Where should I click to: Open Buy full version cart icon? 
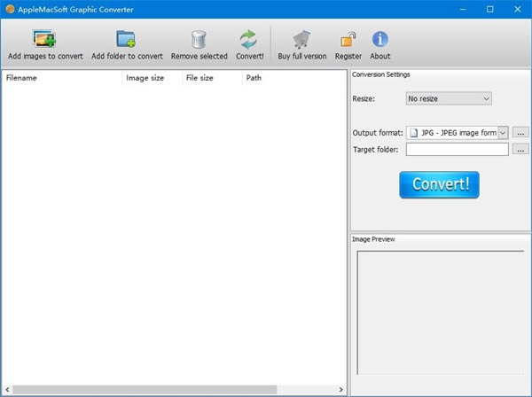pyautogui.click(x=301, y=39)
